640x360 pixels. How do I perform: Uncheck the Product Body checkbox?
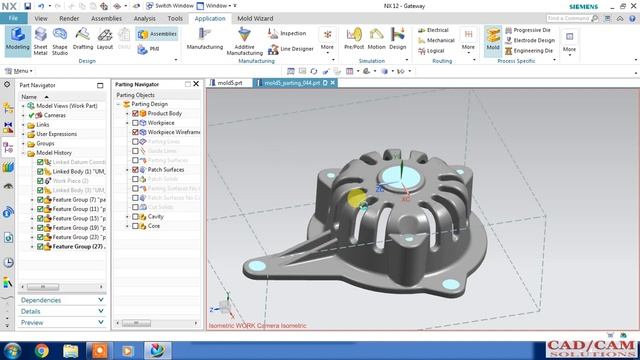[x=136, y=113]
